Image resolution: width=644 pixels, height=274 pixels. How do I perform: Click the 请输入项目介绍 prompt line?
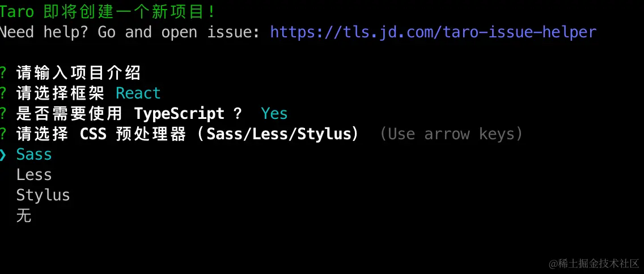coord(78,74)
